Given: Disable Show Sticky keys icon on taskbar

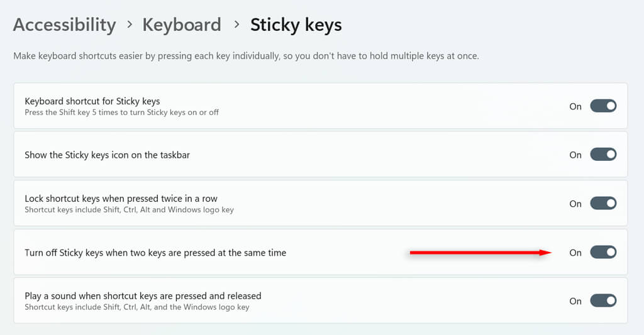Looking at the screenshot, I should 603,155.
